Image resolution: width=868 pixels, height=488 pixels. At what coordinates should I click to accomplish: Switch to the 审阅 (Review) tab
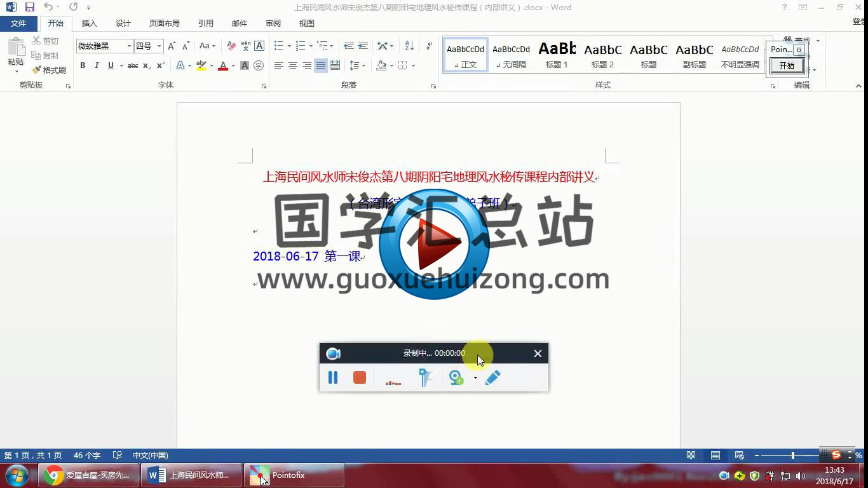click(273, 24)
